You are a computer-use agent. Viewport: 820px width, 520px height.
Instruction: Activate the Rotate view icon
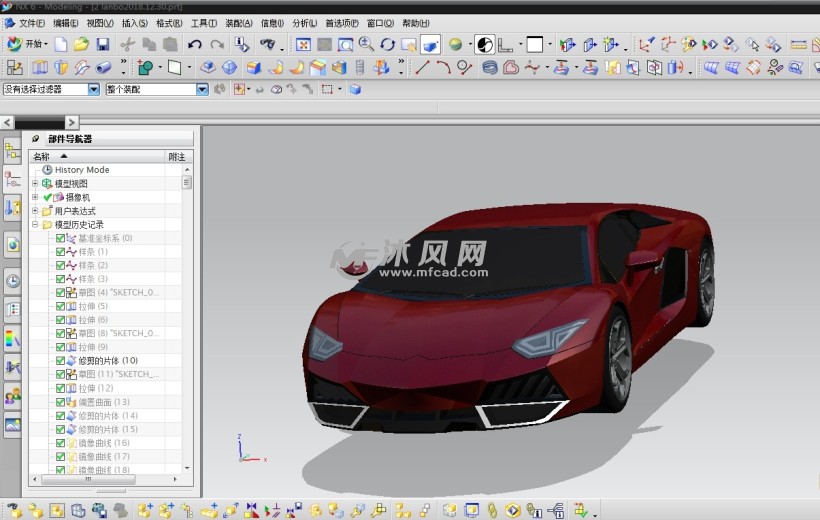388,44
